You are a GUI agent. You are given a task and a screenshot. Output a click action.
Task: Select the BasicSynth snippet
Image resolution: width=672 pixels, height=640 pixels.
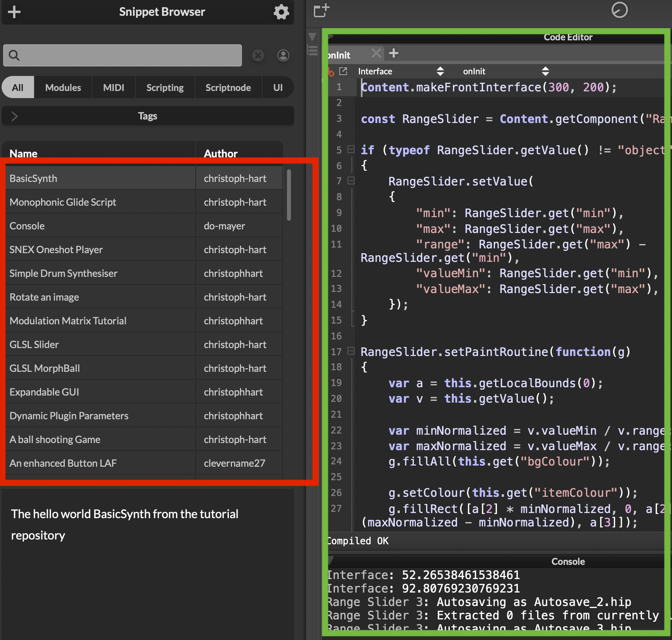click(144, 178)
